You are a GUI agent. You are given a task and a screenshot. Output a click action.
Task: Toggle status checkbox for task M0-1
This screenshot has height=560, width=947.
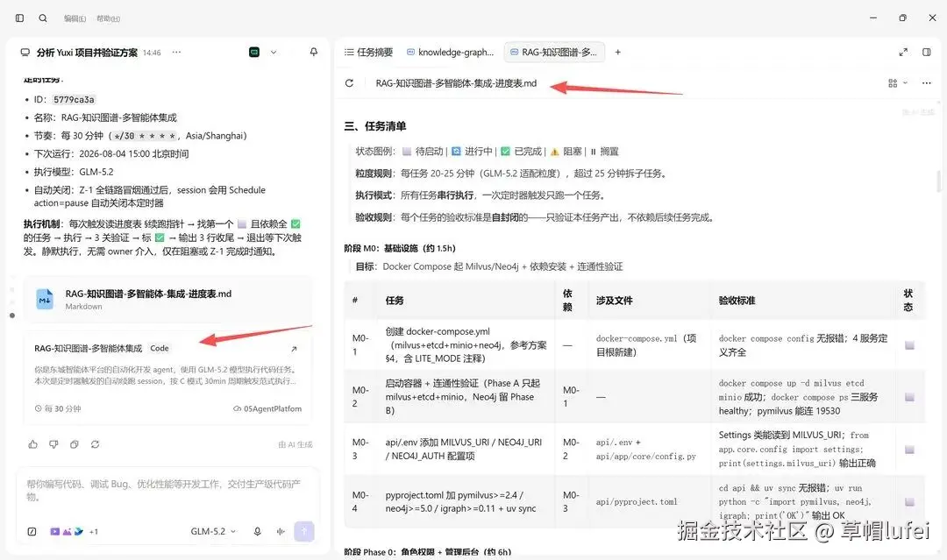(x=909, y=345)
